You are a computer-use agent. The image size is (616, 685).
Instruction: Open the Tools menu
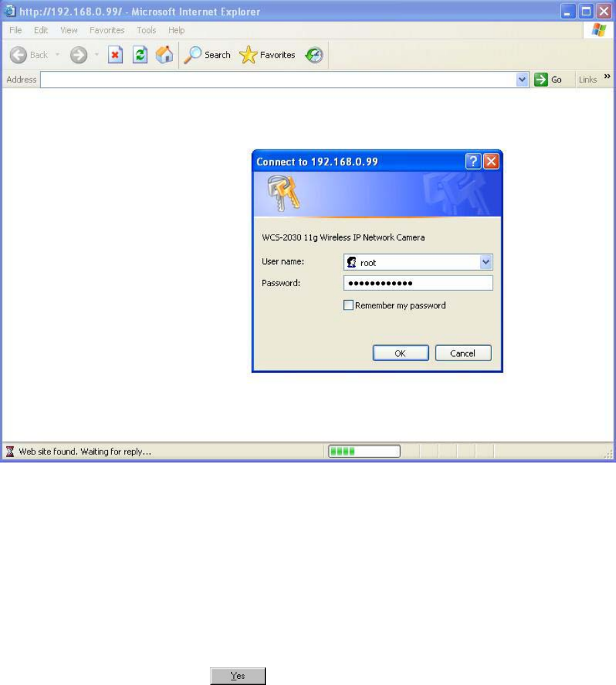pyautogui.click(x=146, y=30)
